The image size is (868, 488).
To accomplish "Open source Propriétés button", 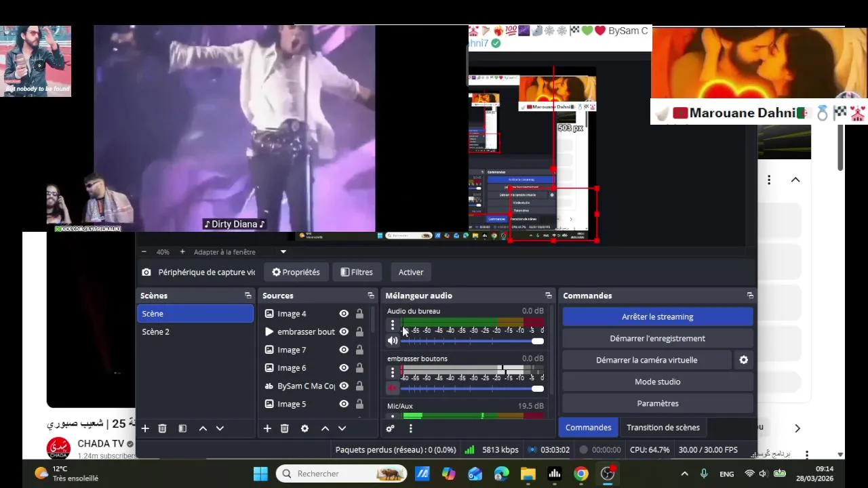I will coord(296,272).
